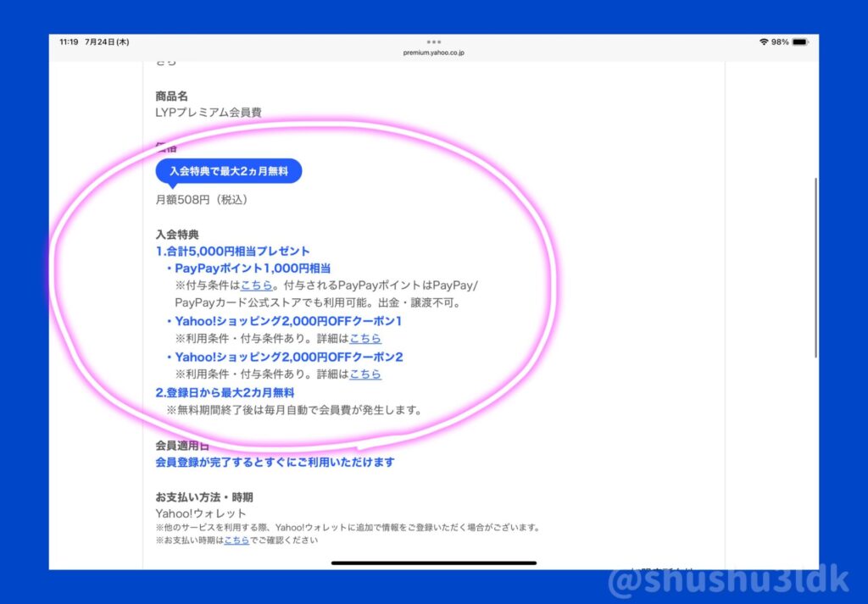Click 会員登録が完了するとすぐにご利用いただけます text
The height and width of the screenshot is (604, 868).
[x=275, y=463]
